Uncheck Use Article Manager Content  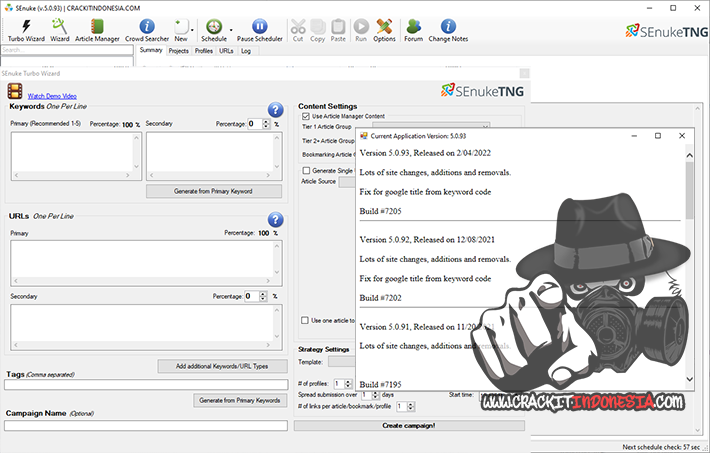[x=306, y=116]
